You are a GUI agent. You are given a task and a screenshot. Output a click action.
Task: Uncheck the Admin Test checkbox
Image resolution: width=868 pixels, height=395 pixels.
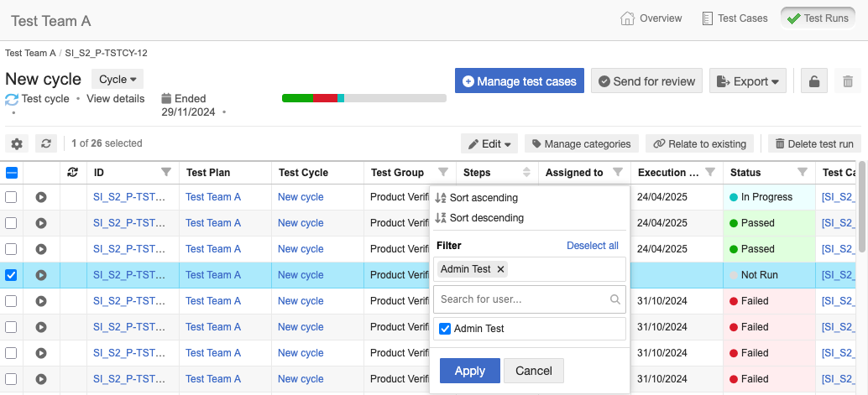click(446, 329)
